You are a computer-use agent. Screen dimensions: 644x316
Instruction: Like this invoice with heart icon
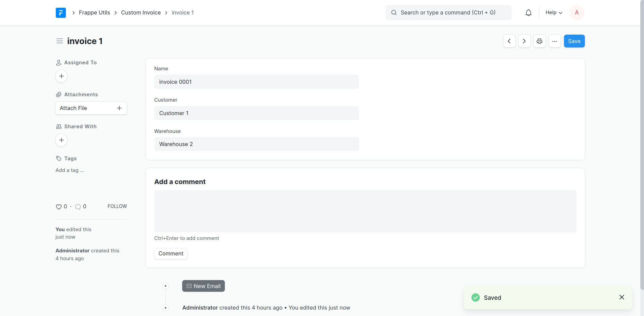59,207
